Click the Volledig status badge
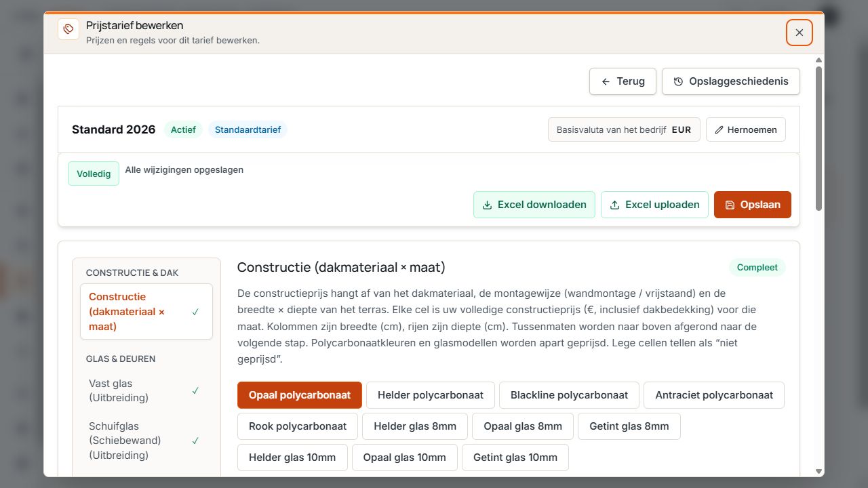Image resolution: width=868 pixels, height=488 pixels. 94,174
